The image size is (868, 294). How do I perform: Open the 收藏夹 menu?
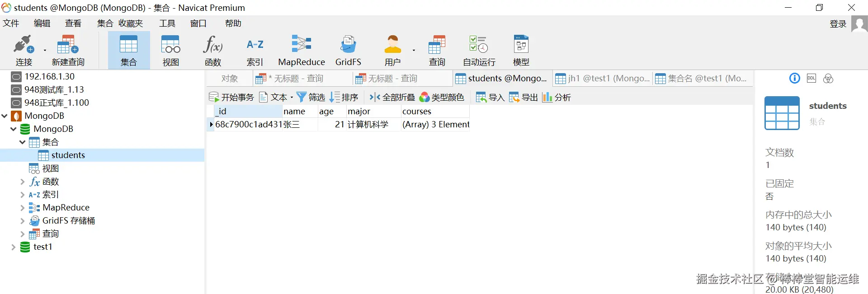[x=131, y=23]
